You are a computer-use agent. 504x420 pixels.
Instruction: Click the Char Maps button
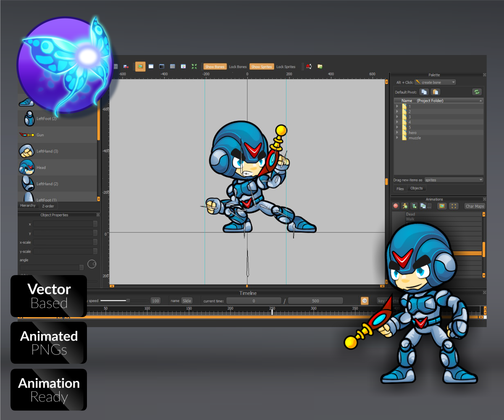pos(475,206)
